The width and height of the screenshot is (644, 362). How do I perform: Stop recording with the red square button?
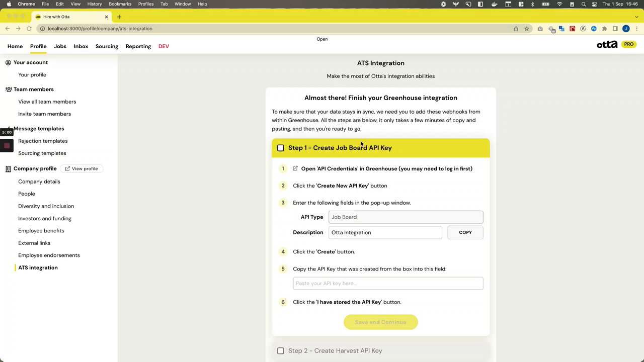7,146
